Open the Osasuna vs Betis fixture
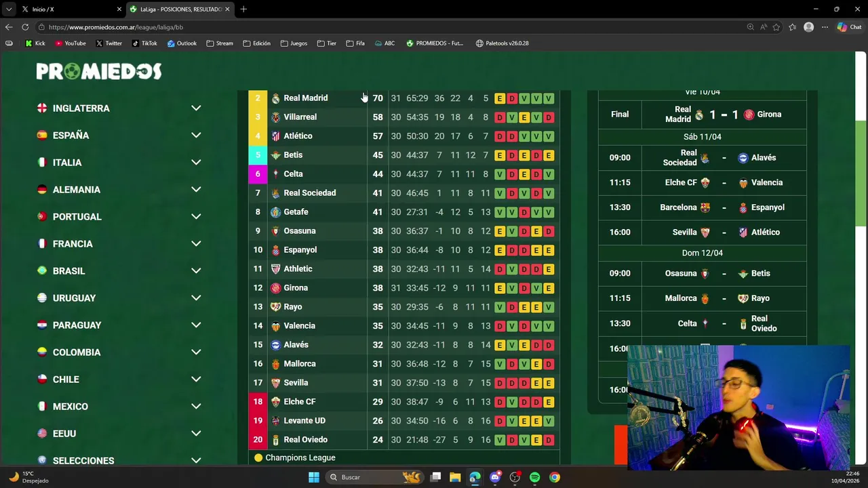Screen dimensions: 868x488 click(702, 274)
